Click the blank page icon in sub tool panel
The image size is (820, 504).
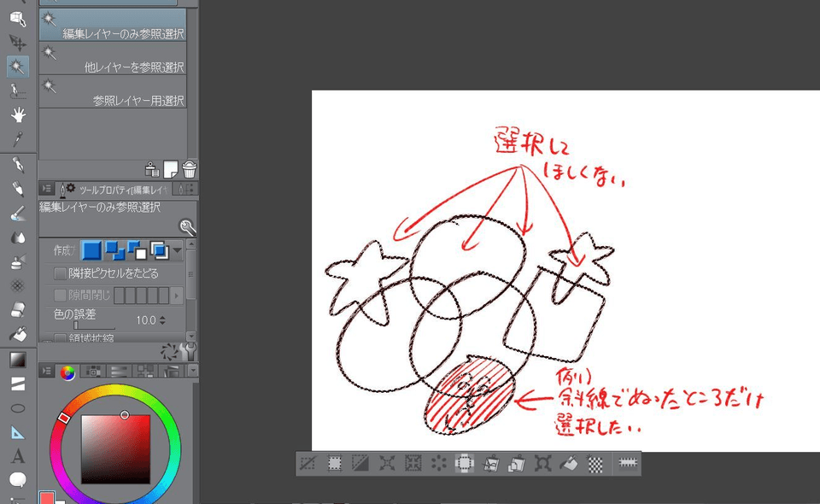pos(171,169)
